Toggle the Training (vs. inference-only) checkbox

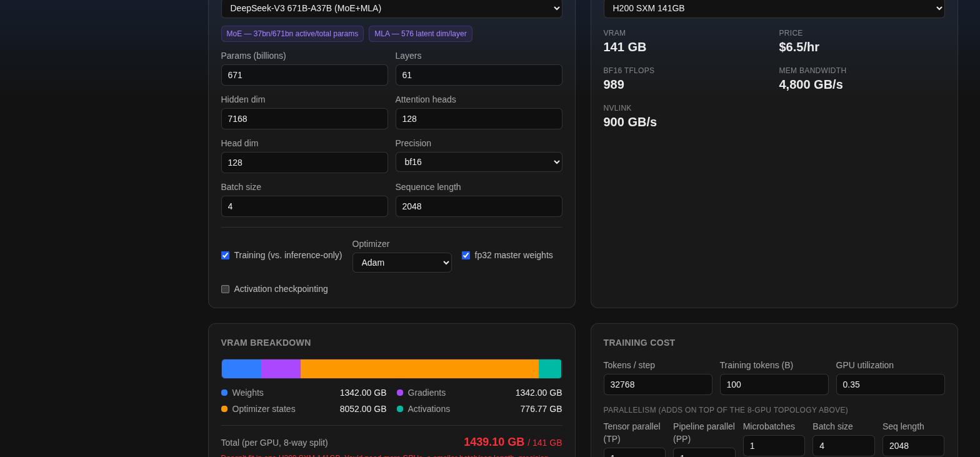[225, 255]
